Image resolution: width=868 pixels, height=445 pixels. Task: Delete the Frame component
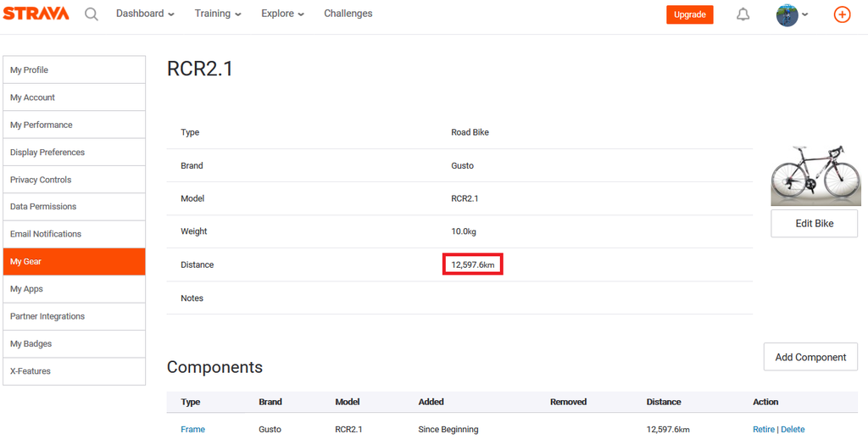[x=793, y=430]
